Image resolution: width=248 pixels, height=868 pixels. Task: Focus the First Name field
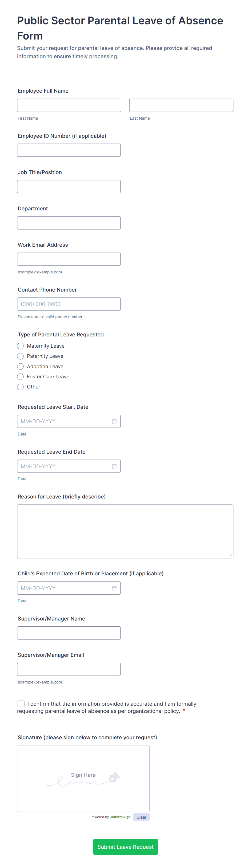click(69, 105)
